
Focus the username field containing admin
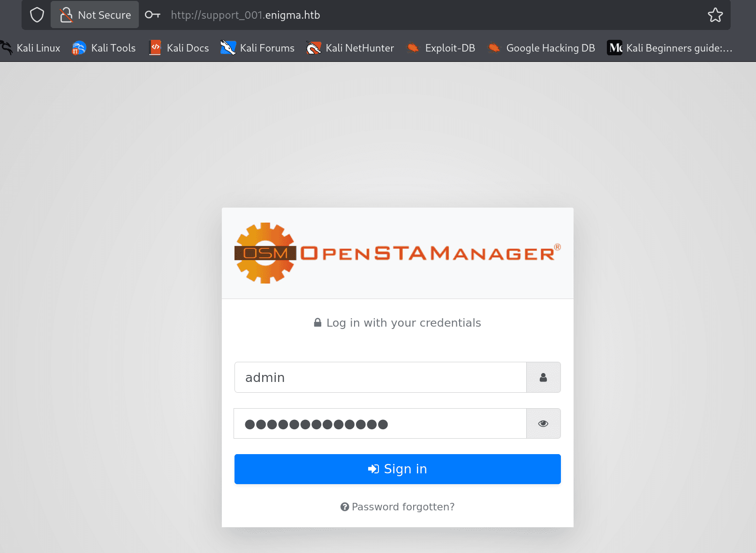click(380, 377)
